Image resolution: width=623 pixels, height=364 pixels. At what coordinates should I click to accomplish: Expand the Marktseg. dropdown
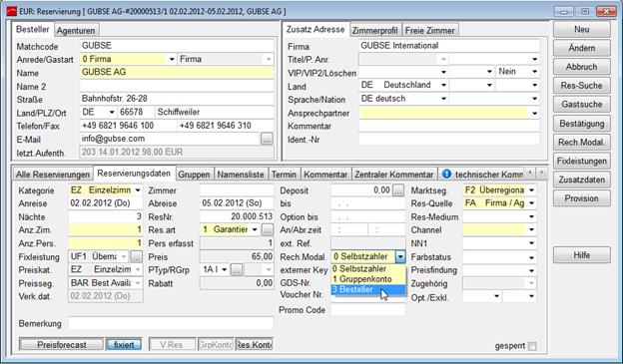click(x=531, y=190)
